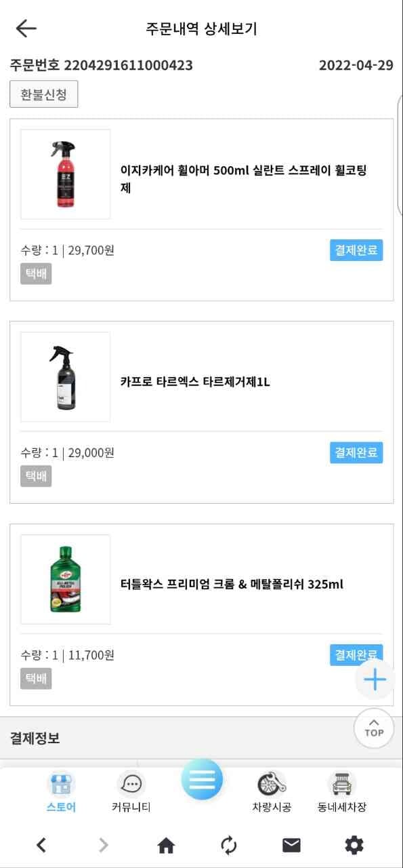This screenshot has width=403, height=868.
Task: Jump to top using the TOP button
Action: pos(374,728)
